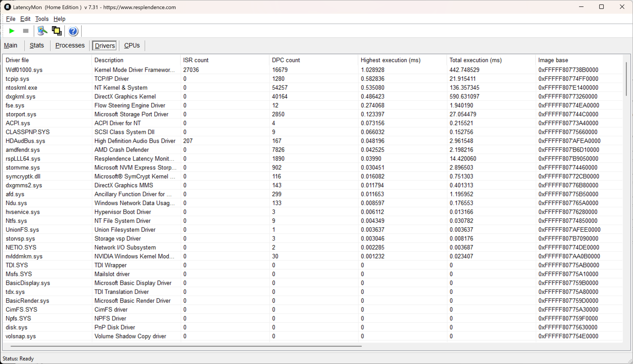Sort by Highest execution (ms) column header
Viewport: 633px width, 364px height.
(x=390, y=60)
